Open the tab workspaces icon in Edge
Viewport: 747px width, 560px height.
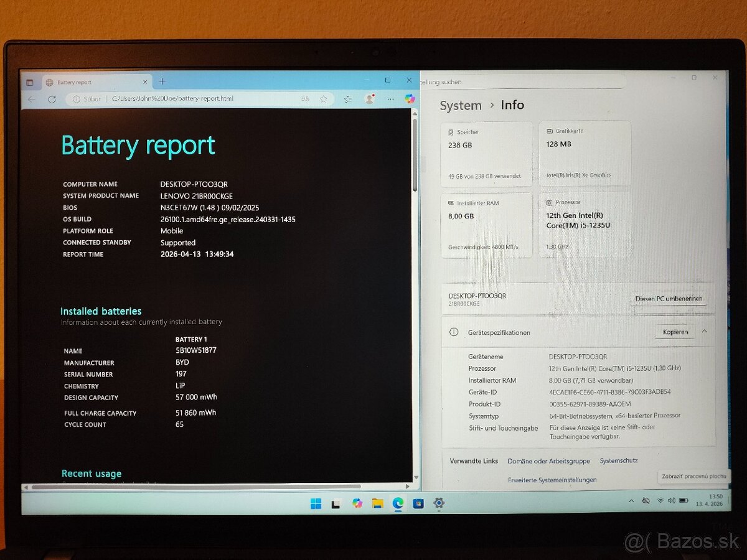coord(30,82)
